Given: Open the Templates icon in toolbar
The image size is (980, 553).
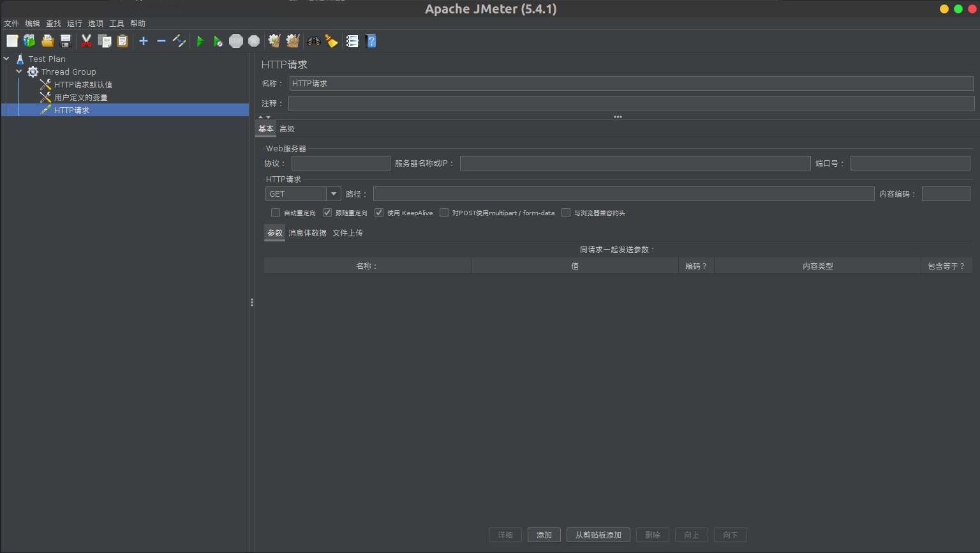Looking at the screenshot, I should [29, 41].
